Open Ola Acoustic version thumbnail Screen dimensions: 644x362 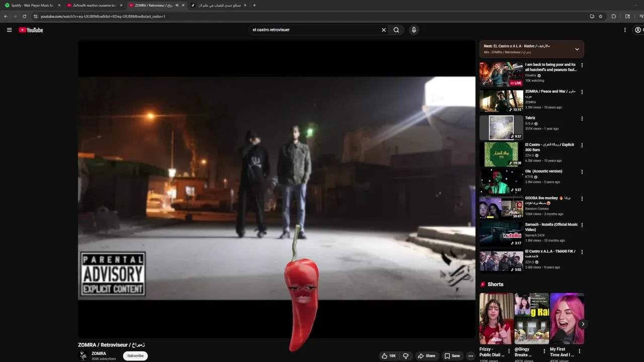[501, 181]
